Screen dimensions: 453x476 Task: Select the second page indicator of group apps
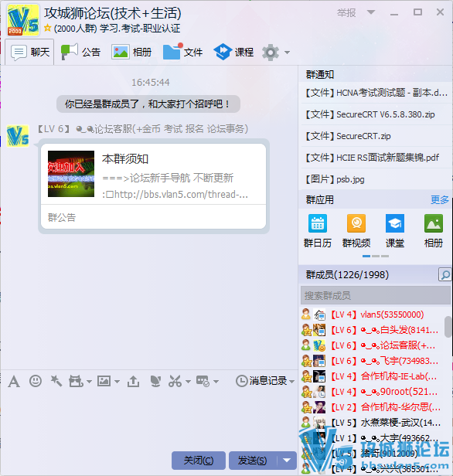[x=376, y=257]
